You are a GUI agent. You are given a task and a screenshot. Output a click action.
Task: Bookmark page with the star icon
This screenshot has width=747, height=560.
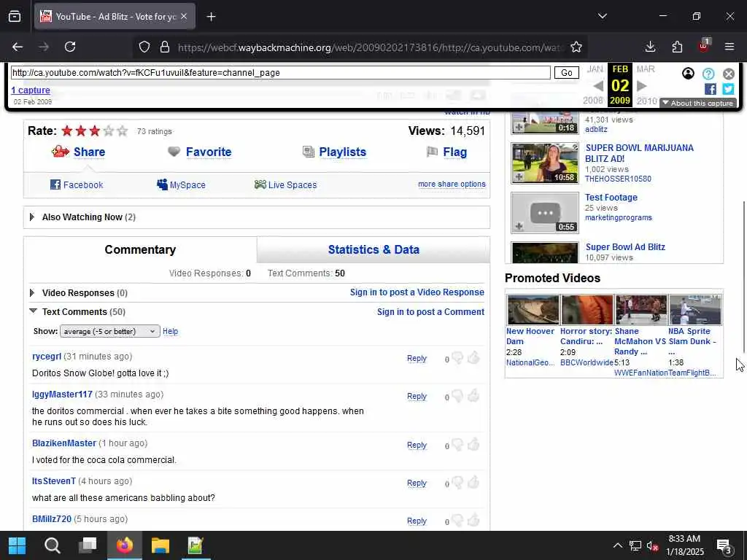coord(576,47)
